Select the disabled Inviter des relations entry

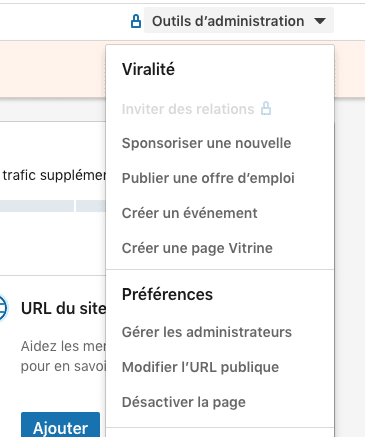coord(188,109)
